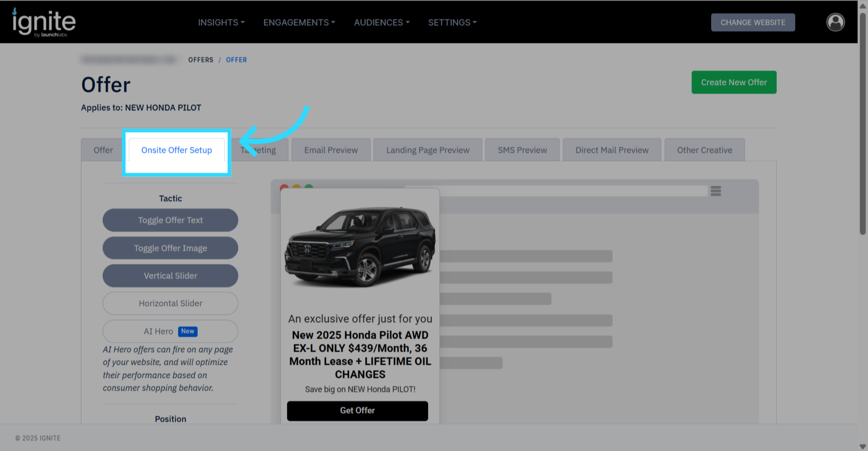Open the user profile avatar
Image resolution: width=868 pixels, height=451 pixels.
[x=835, y=22]
